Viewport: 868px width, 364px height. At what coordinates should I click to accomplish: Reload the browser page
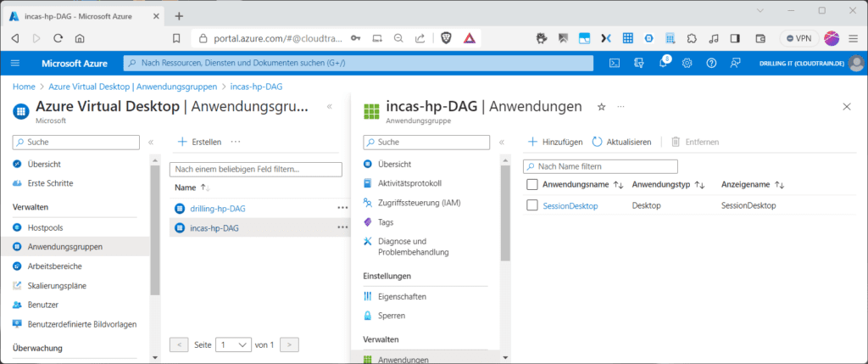pyautogui.click(x=58, y=38)
